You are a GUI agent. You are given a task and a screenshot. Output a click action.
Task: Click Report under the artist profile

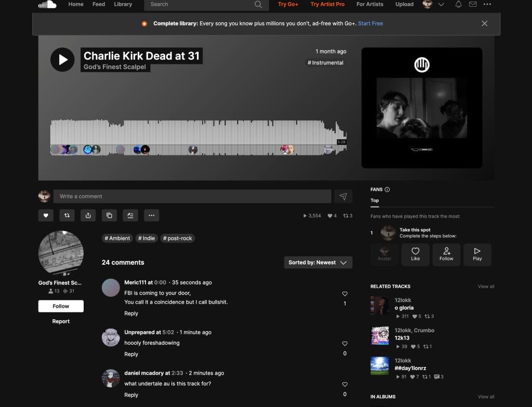click(61, 321)
